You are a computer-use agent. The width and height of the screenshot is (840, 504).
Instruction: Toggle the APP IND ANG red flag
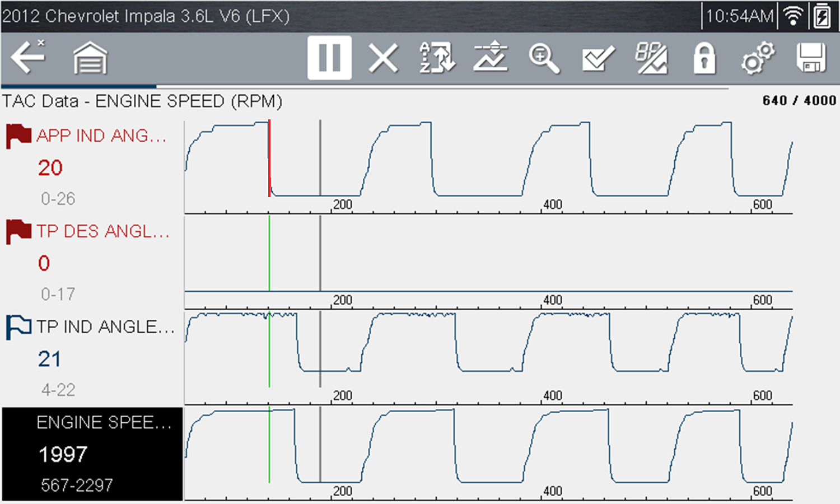click(x=18, y=136)
